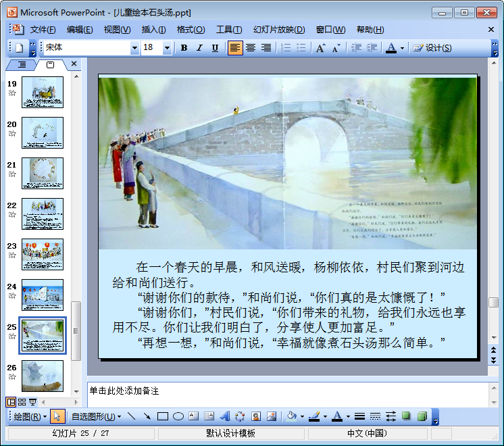Select the Rectangle drawing tool

(x=163, y=416)
